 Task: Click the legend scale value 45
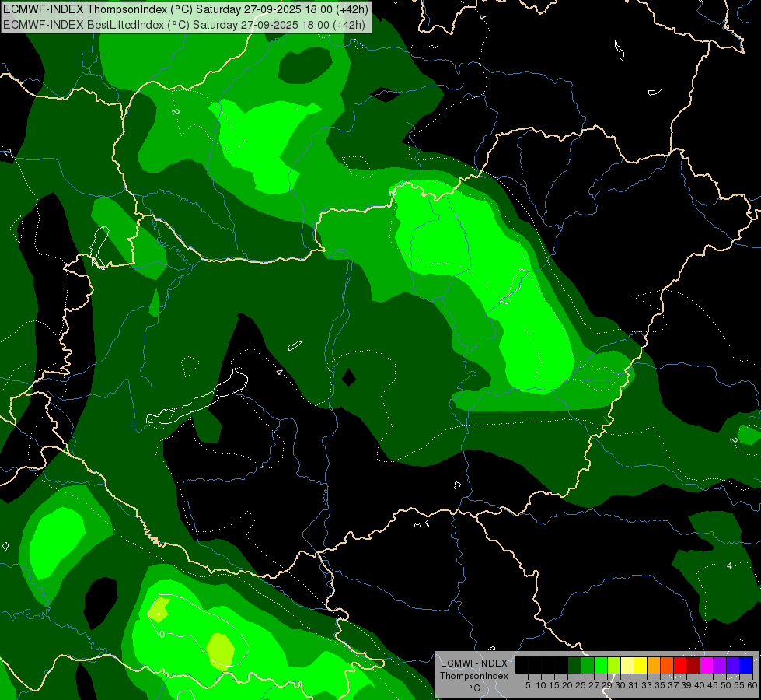713,685
